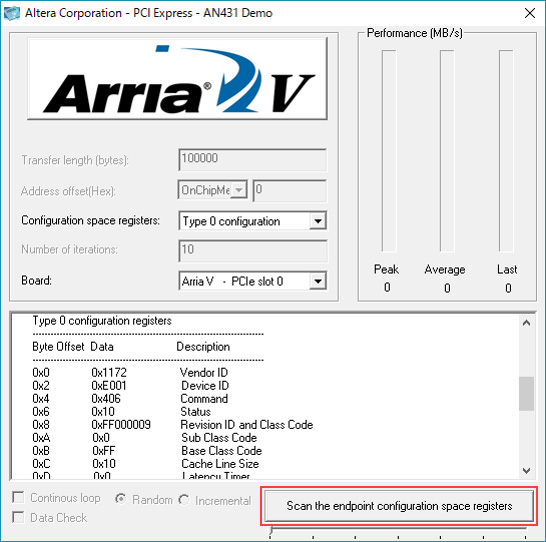
Task: Click the Description column header
Action: point(203,347)
